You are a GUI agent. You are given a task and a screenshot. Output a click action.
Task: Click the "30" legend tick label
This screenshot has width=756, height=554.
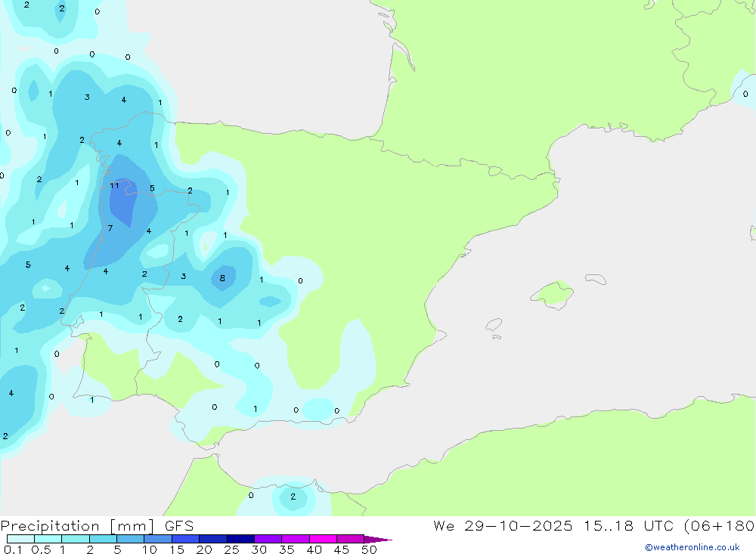(259, 549)
